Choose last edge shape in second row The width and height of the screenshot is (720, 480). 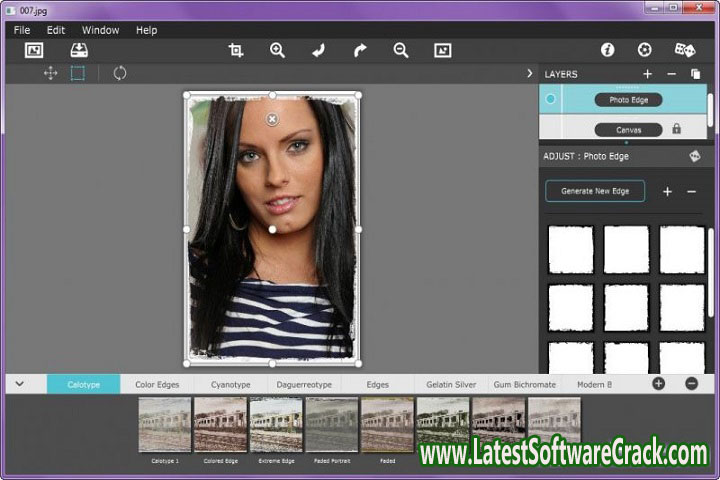[x=682, y=308]
